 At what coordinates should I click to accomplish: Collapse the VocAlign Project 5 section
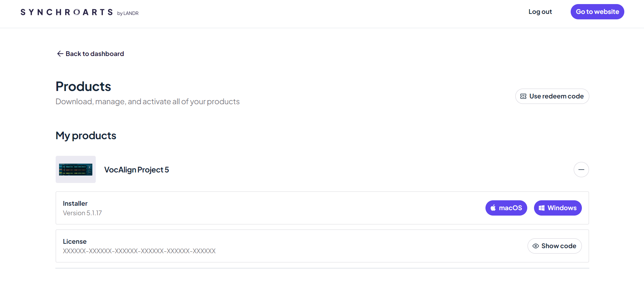click(x=581, y=170)
